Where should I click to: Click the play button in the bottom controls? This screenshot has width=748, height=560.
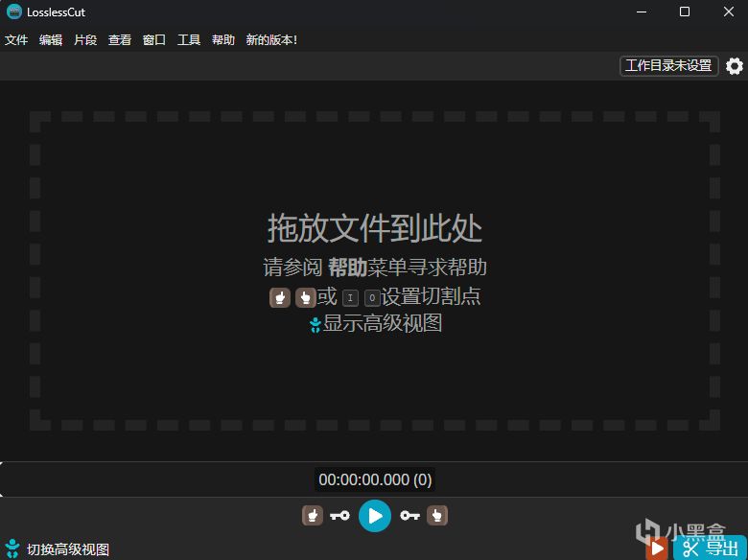(x=375, y=516)
